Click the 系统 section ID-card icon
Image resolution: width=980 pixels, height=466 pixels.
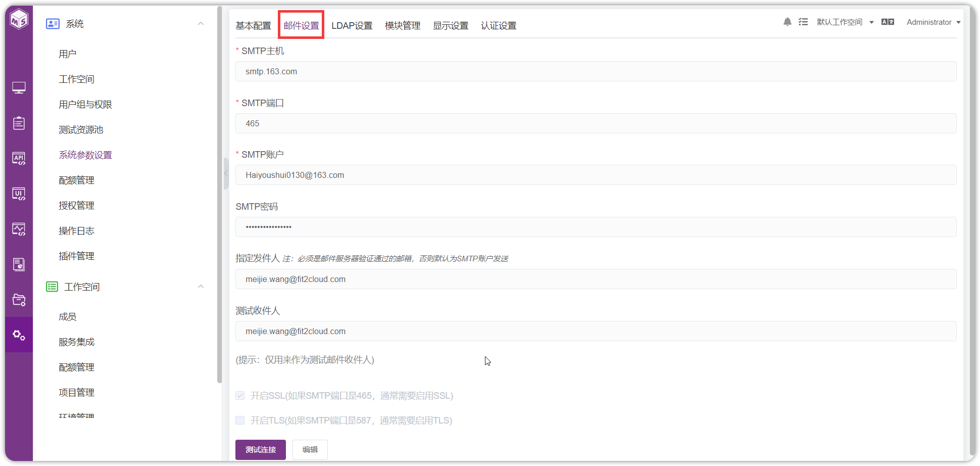click(53, 24)
